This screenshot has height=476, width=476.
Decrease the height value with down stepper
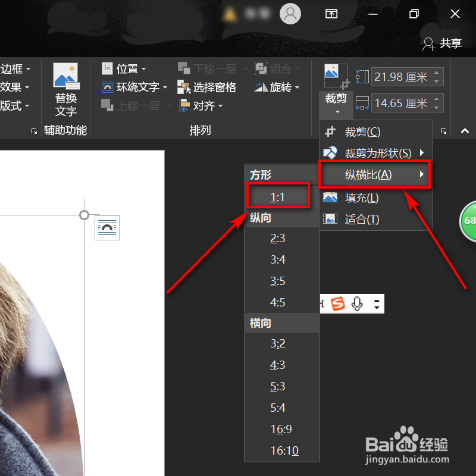coord(437,82)
